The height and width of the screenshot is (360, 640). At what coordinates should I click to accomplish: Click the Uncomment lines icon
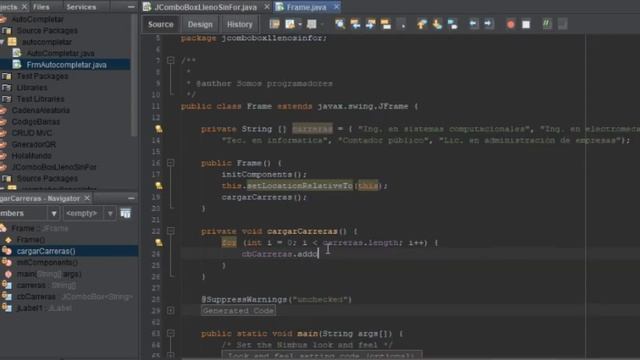point(562,24)
